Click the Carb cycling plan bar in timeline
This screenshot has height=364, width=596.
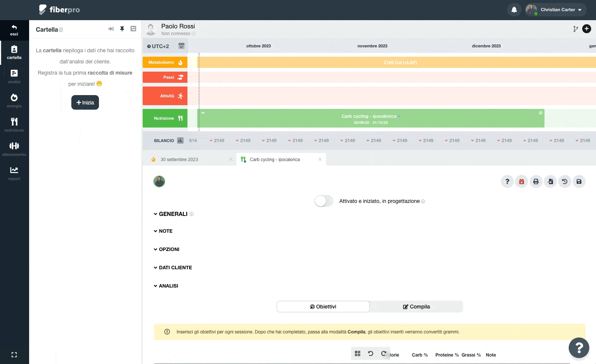pyautogui.click(x=371, y=118)
